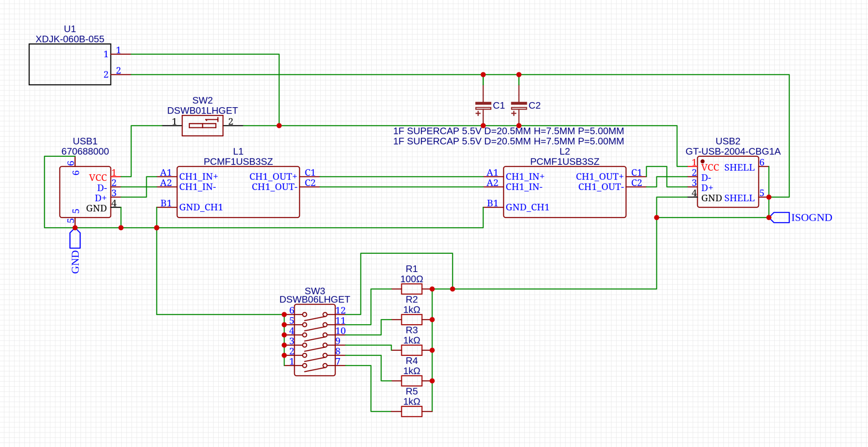The height and width of the screenshot is (447, 868).
Task: Click pin 12 label on SW3
Action: pyautogui.click(x=341, y=311)
